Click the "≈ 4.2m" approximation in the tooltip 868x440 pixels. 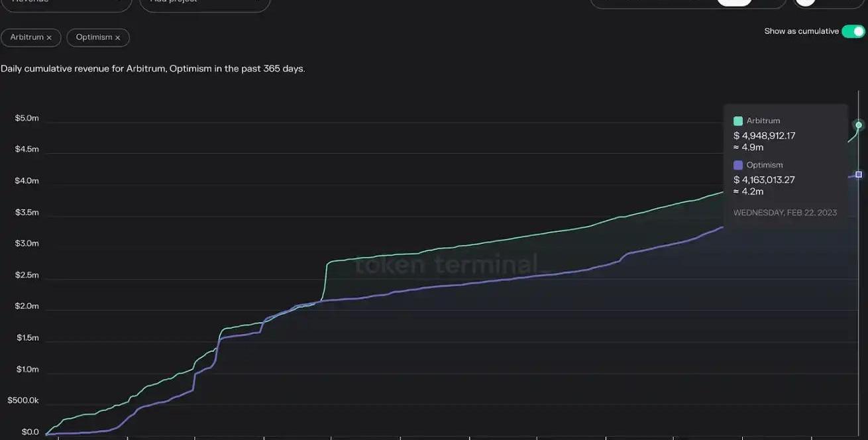(749, 192)
